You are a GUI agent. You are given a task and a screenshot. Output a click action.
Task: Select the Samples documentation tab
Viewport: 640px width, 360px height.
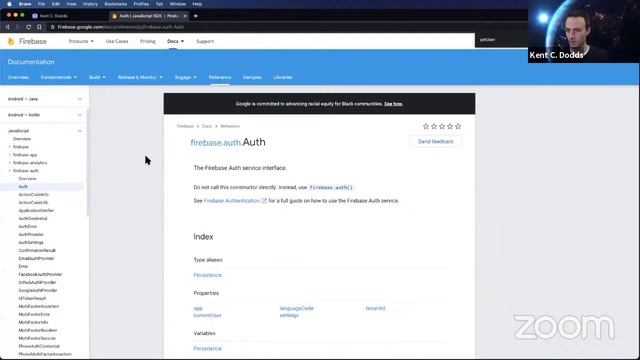[x=252, y=77]
